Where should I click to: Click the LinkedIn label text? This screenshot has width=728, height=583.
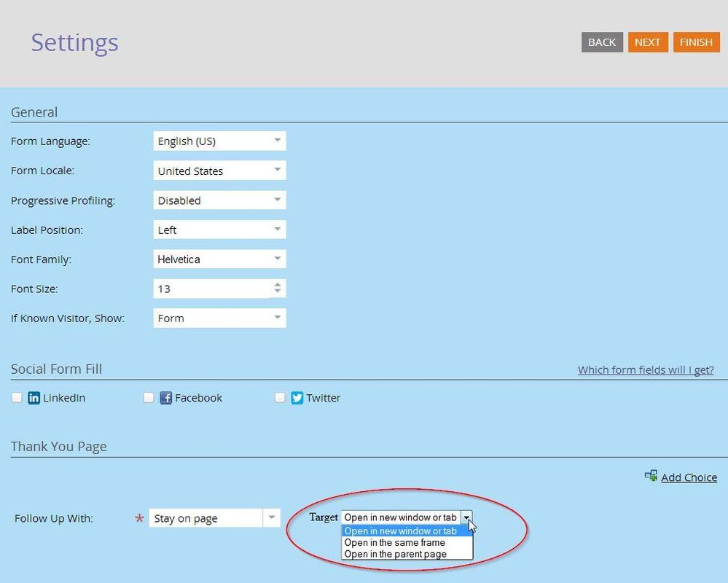(64, 398)
